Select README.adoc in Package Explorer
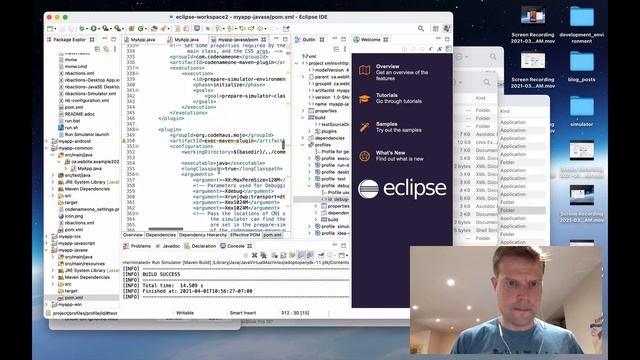The image size is (640, 360). 76,114
